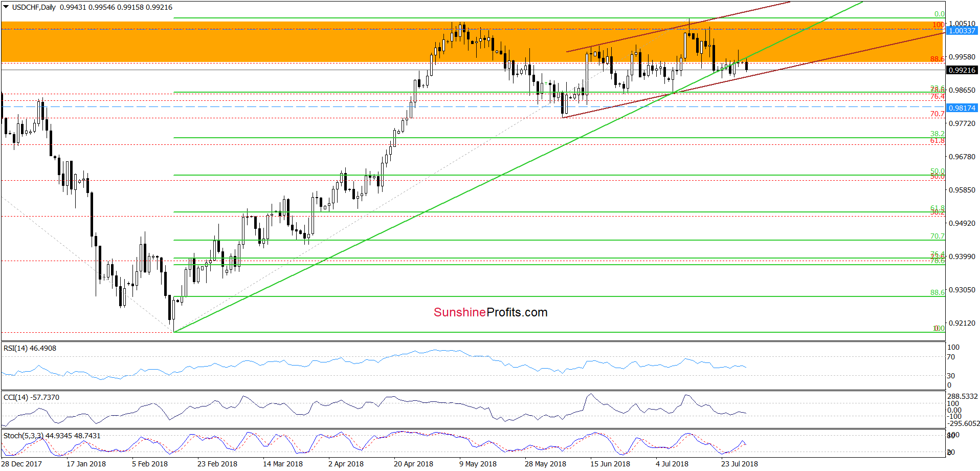Click the date label 5 Feb 2018

click(150, 464)
